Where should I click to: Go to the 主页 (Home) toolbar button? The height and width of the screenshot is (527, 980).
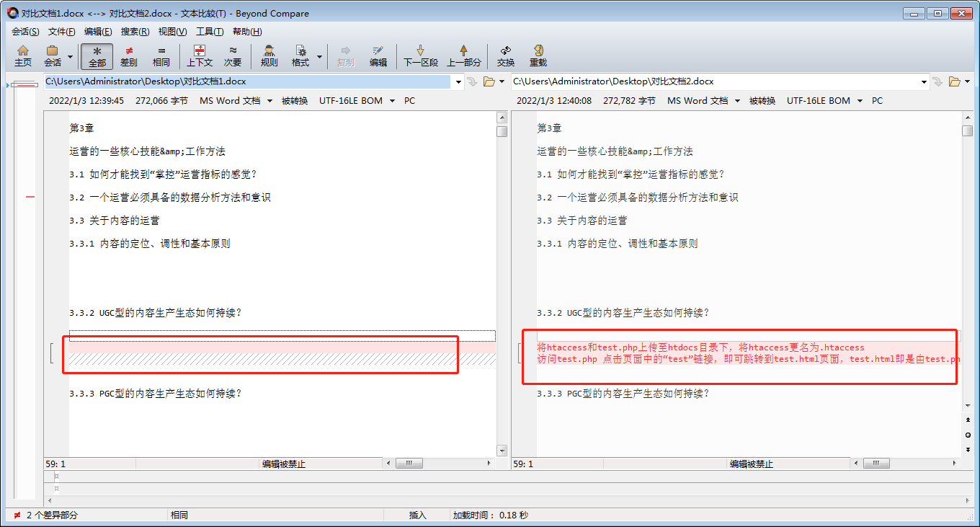click(x=23, y=56)
